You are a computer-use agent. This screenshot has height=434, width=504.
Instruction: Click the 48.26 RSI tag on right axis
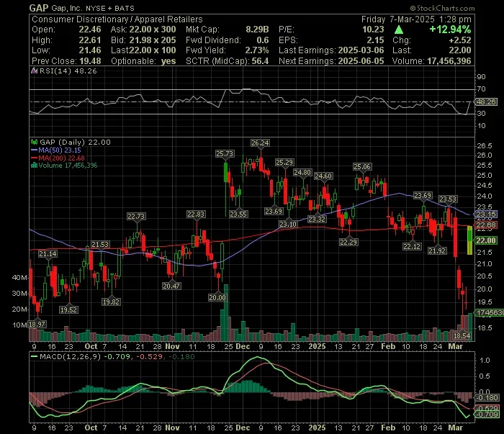click(486, 101)
